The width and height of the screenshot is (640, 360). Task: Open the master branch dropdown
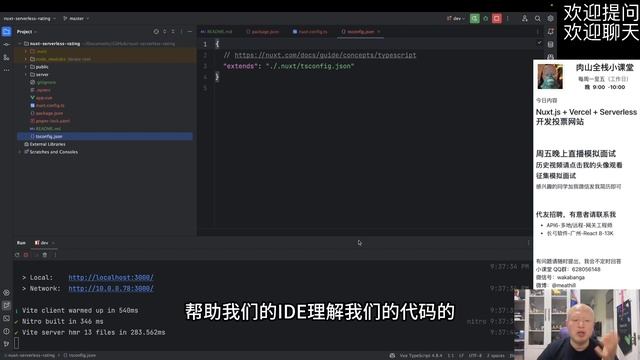tap(76, 18)
